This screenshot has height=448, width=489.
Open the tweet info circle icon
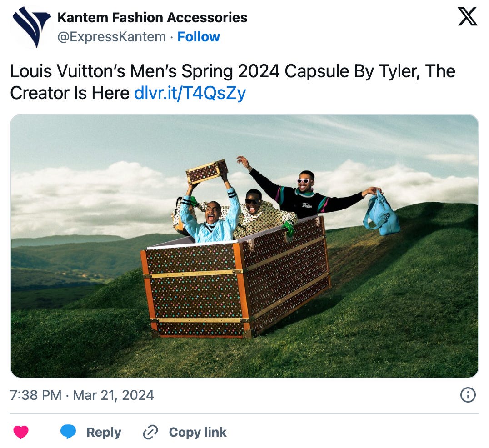468,395
